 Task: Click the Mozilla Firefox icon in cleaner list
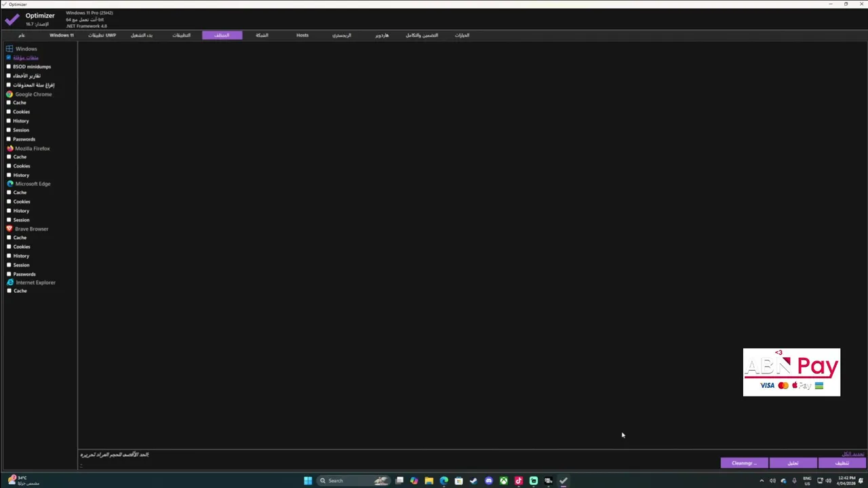[9, 148]
